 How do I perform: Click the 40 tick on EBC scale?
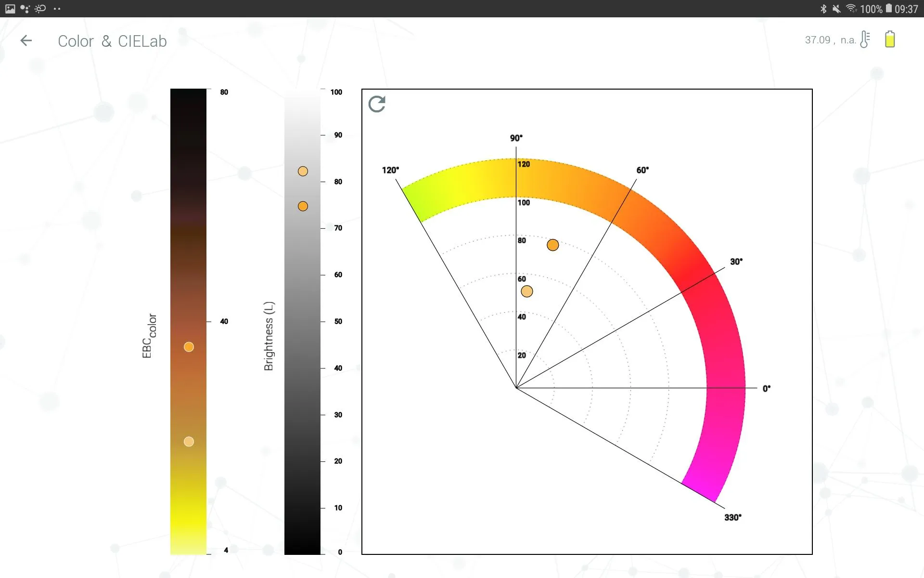click(x=224, y=321)
